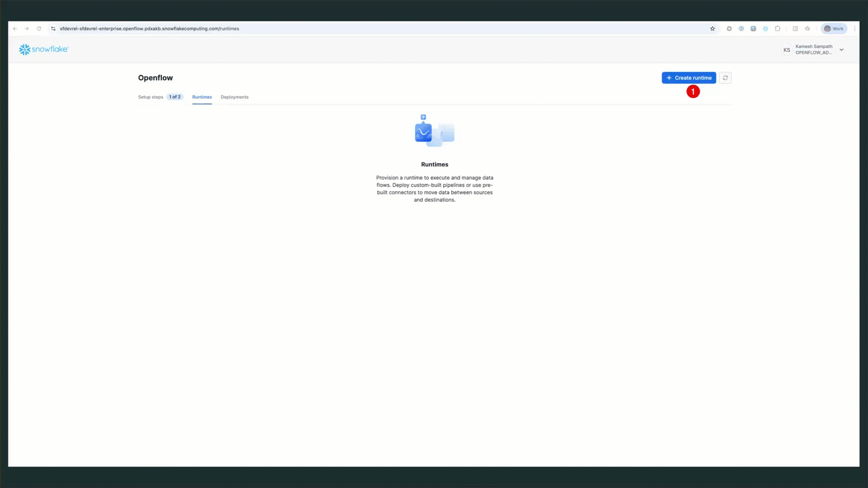
Task: Expand the Kamesh Sampath account dropdown
Action: click(x=842, y=50)
